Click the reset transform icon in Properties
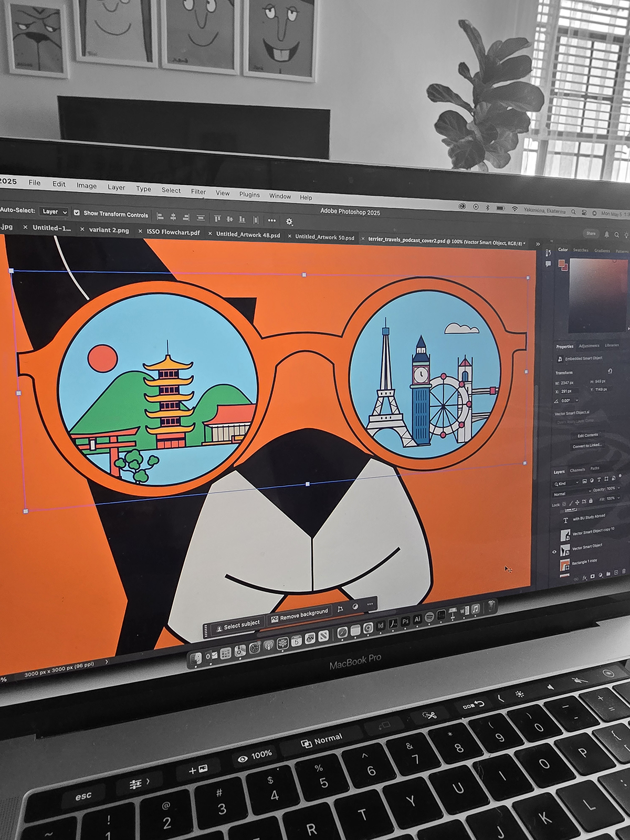This screenshot has width=630, height=840. pos(610,371)
